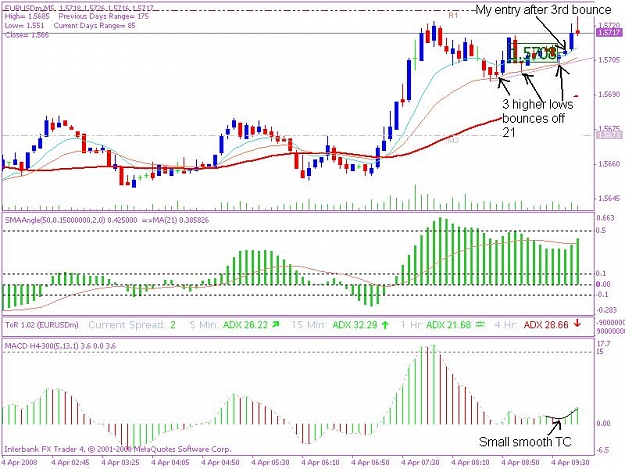Click the 'Low= 1.551' label
The height and width of the screenshot is (469, 625).
pos(25,26)
